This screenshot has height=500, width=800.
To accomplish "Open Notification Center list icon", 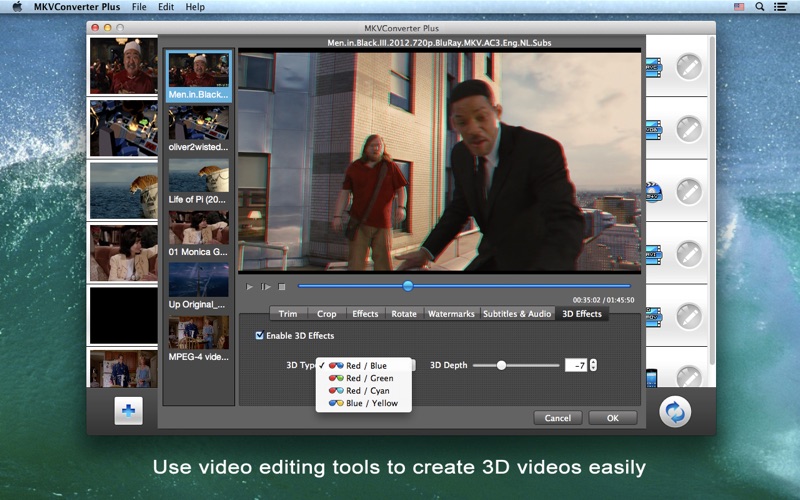I will click(780, 7).
